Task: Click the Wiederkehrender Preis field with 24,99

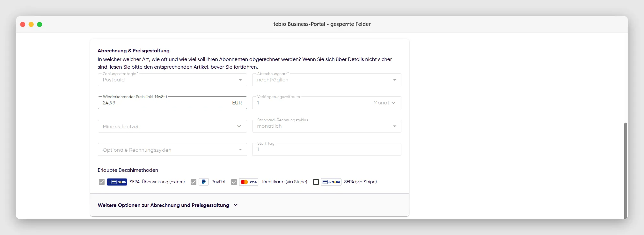Action: [x=172, y=103]
